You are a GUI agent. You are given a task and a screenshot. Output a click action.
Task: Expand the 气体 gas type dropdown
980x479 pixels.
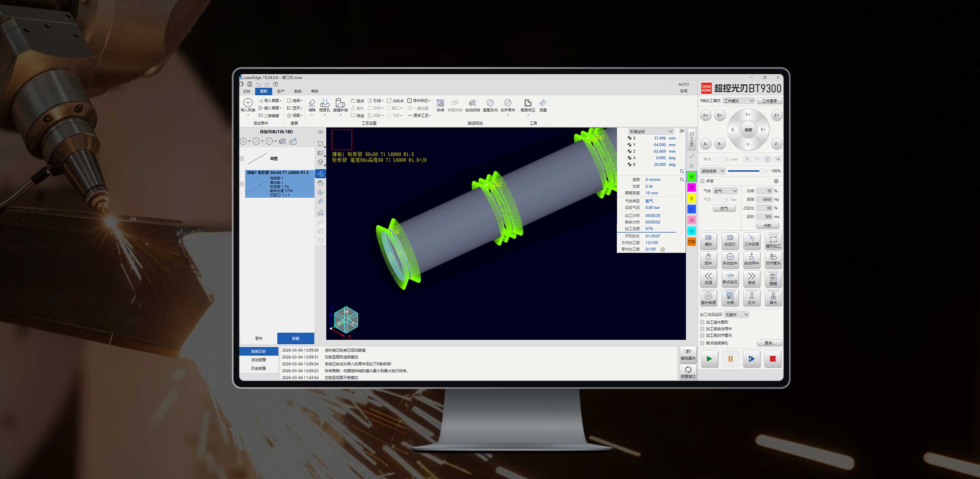(726, 191)
